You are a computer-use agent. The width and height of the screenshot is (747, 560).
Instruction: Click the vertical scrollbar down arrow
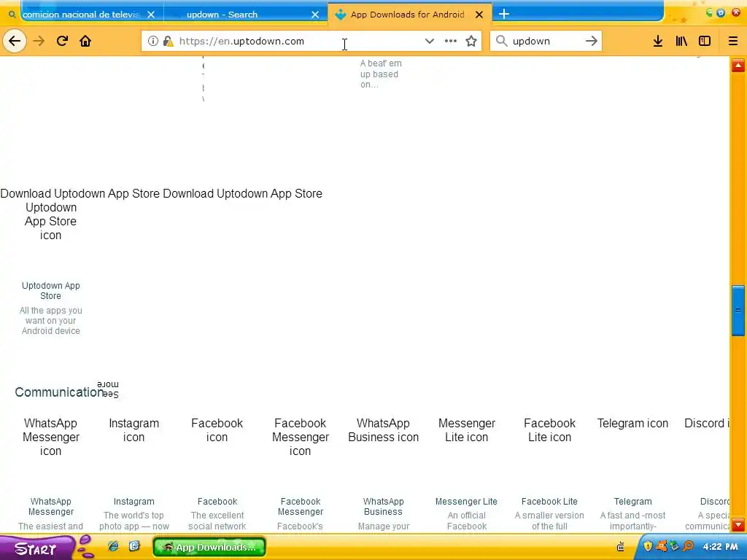point(738,524)
